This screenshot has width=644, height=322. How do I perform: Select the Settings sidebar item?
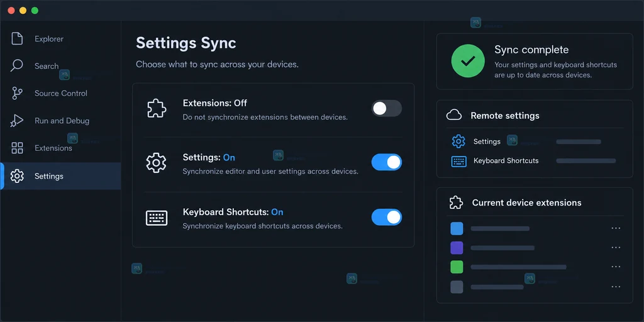click(x=60, y=176)
